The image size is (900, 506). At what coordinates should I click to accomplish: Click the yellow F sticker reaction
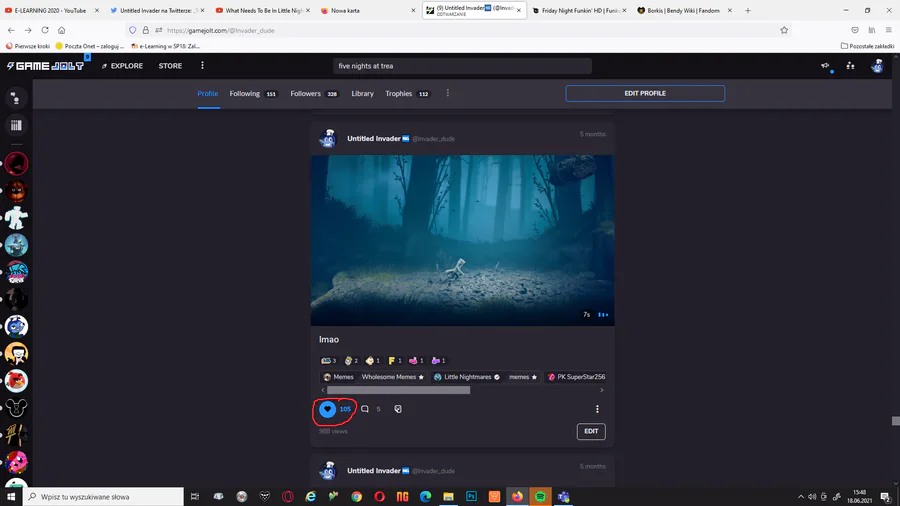[x=395, y=361]
